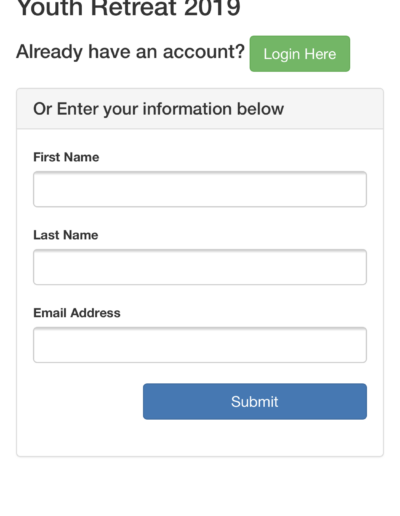Screen dimensions: 400x516
Task: Place cursor in field under First Name
Action: coord(200,189)
